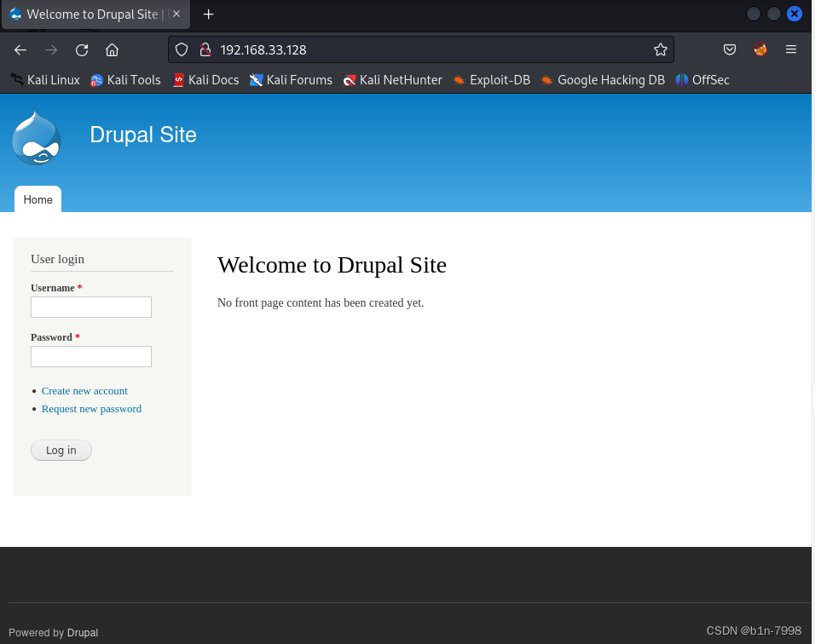Open the Firefox hamburger menu
815x644 pixels.
tap(790, 49)
